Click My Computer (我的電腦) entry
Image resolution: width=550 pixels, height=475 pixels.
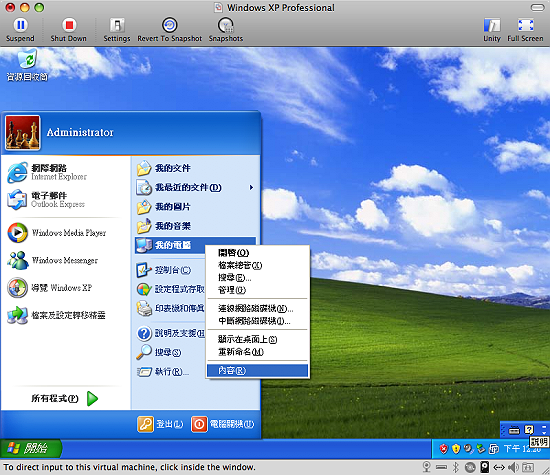coord(170,245)
